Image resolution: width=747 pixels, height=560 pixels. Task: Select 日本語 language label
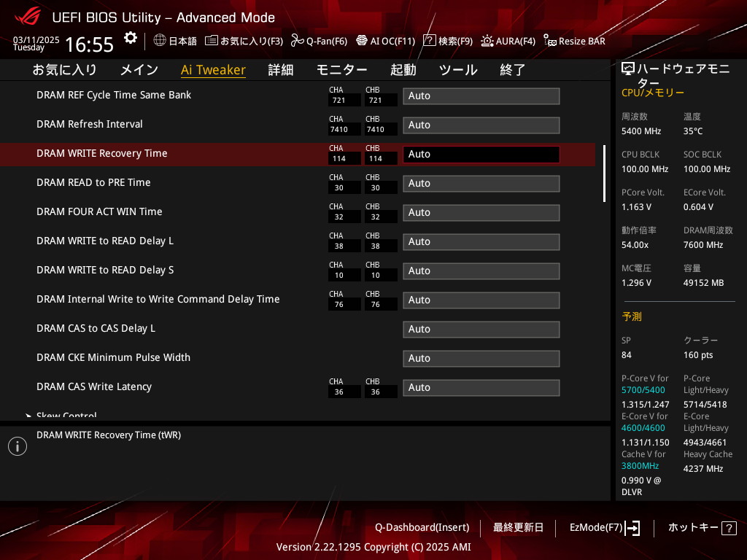click(183, 42)
